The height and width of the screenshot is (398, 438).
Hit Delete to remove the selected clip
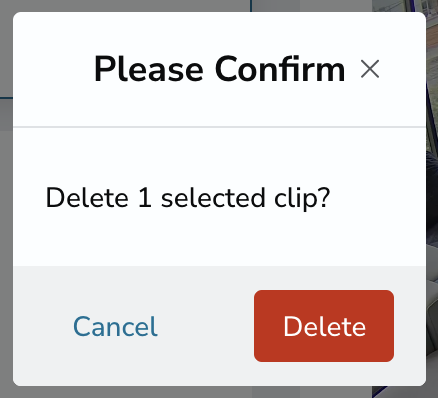(x=324, y=326)
